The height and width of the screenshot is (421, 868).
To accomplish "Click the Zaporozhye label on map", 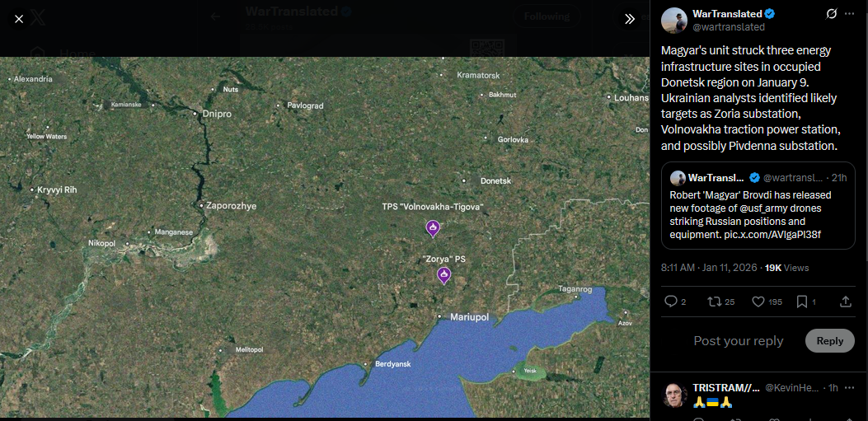I will click(x=232, y=206).
